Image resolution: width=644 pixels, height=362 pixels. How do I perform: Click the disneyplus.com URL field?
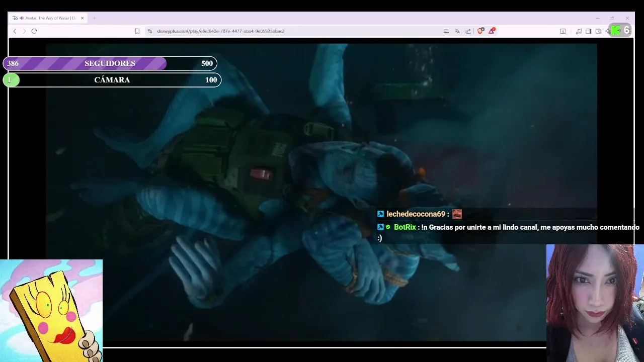pos(220,31)
